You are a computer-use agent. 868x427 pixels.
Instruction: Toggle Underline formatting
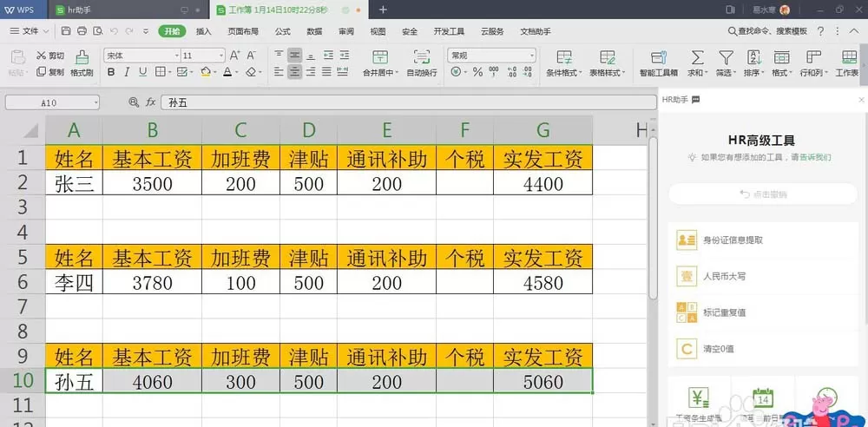coord(143,72)
